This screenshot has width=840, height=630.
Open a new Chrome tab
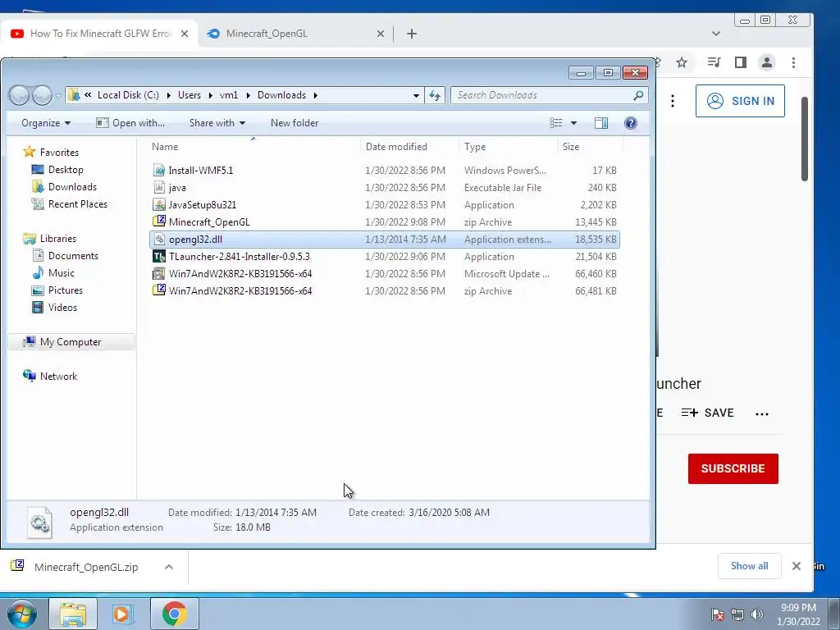pyautogui.click(x=412, y=34)
